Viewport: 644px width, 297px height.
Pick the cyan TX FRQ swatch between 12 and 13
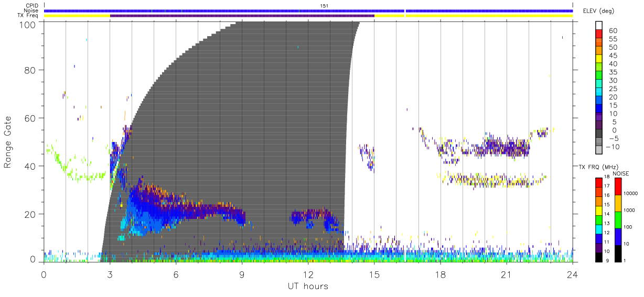(x=599, y=229)
